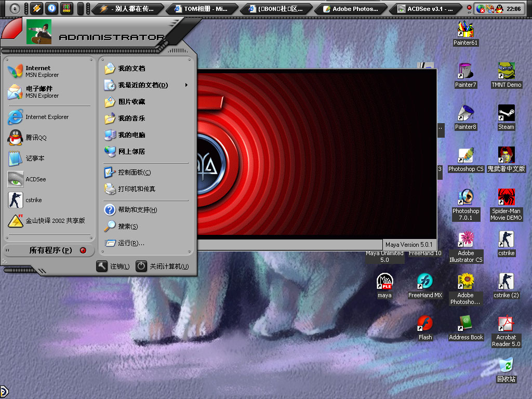Click 关闭计算机(U) shutdown button

(162, 267)
